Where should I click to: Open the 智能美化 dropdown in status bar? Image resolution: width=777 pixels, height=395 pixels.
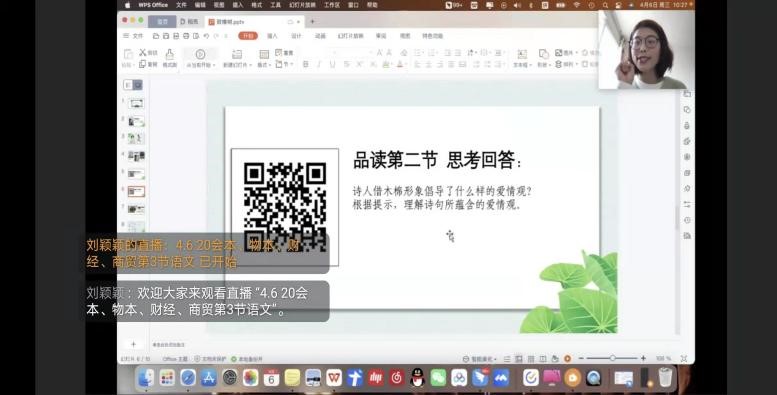pyautogui.click(x=480, y=358)
